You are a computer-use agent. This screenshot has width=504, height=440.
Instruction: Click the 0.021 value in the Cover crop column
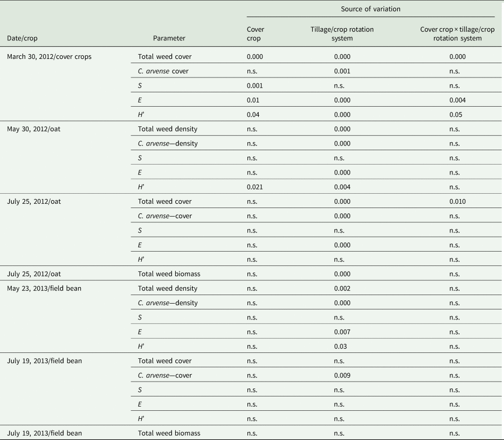point(255,187)
